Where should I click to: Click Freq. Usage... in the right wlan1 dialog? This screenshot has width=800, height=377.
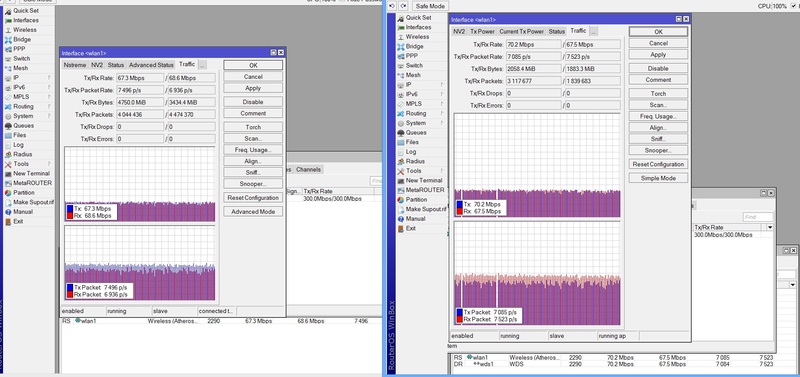tap(658, 116)
